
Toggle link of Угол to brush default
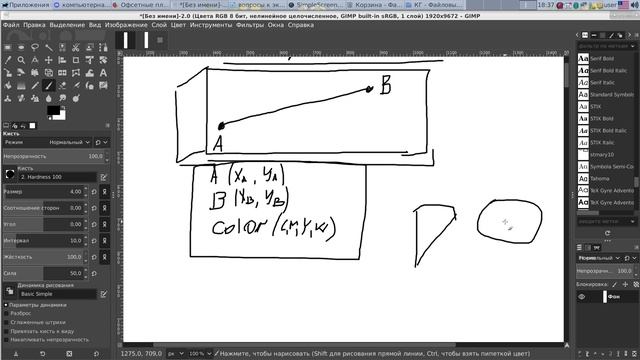coord(104,224)
